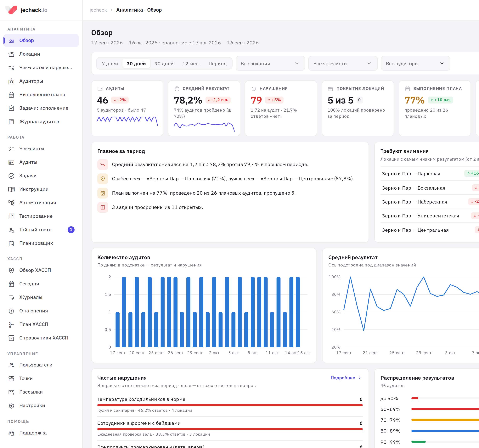Open the Инструкции book icon

(11, 189)
